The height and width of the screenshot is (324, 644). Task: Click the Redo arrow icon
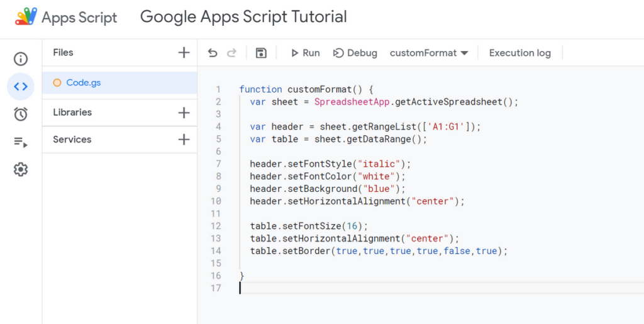pos(232,53)
